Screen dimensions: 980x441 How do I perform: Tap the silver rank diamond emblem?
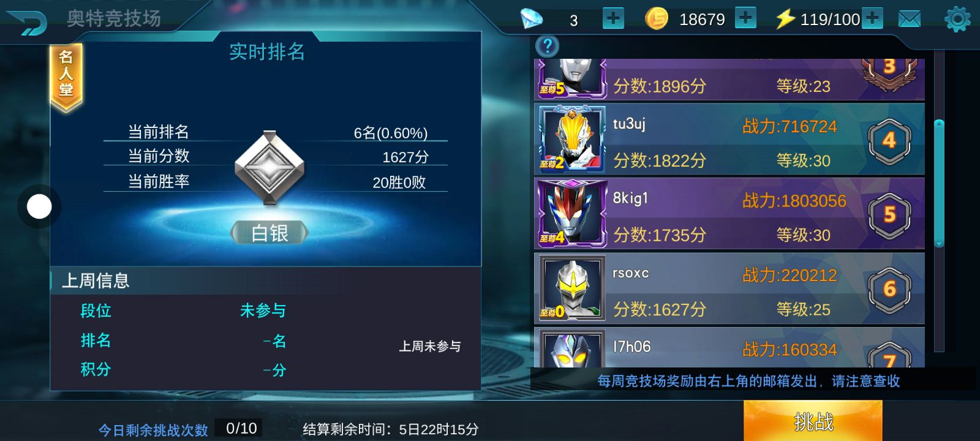(x=269, y=168)
